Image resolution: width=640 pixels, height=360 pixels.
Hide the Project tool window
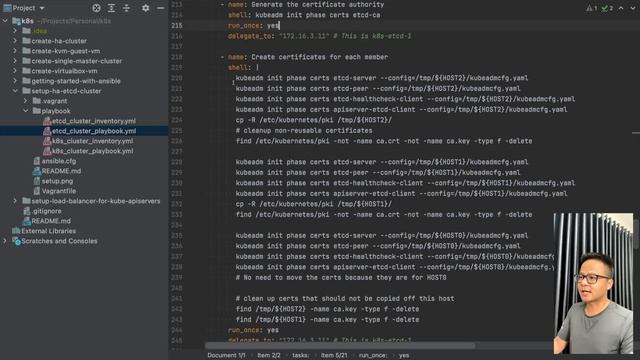coord(161,8)
